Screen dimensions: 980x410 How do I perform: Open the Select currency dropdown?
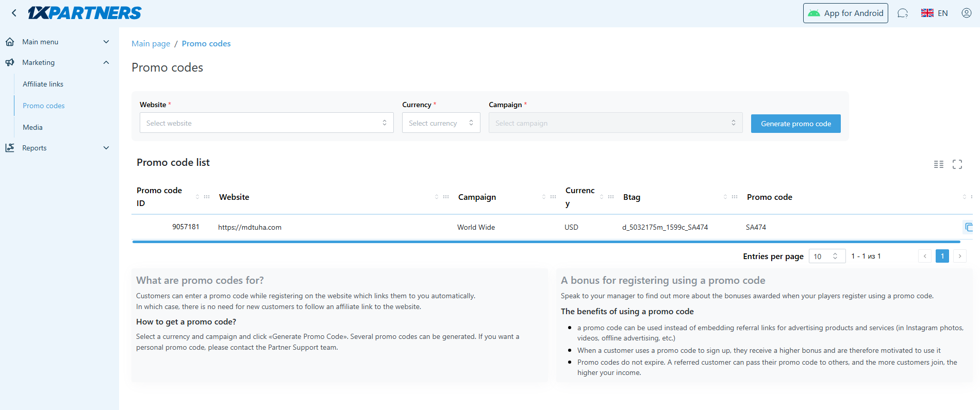441,123
